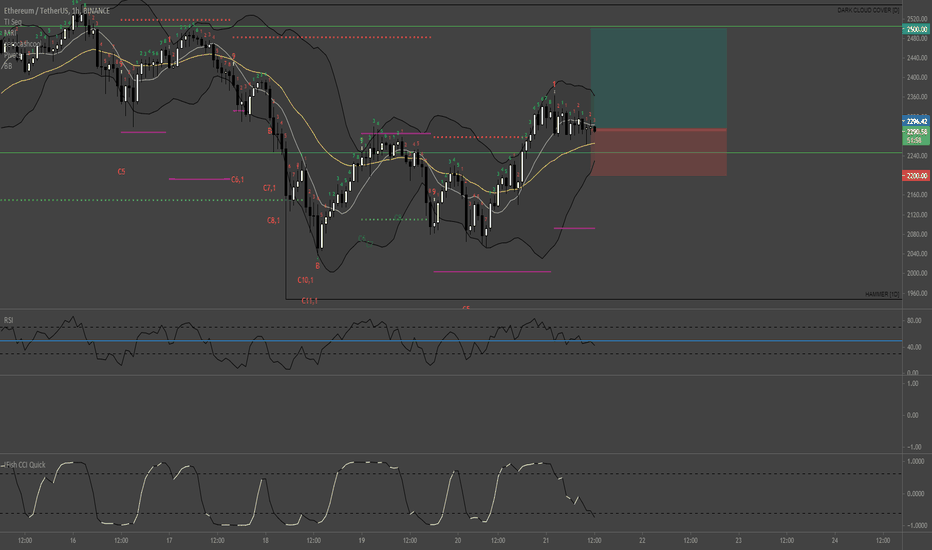This screenshot has height=550, width=932.
Task: Click 2360.00 on the price axis
Action: coord(917,97)
